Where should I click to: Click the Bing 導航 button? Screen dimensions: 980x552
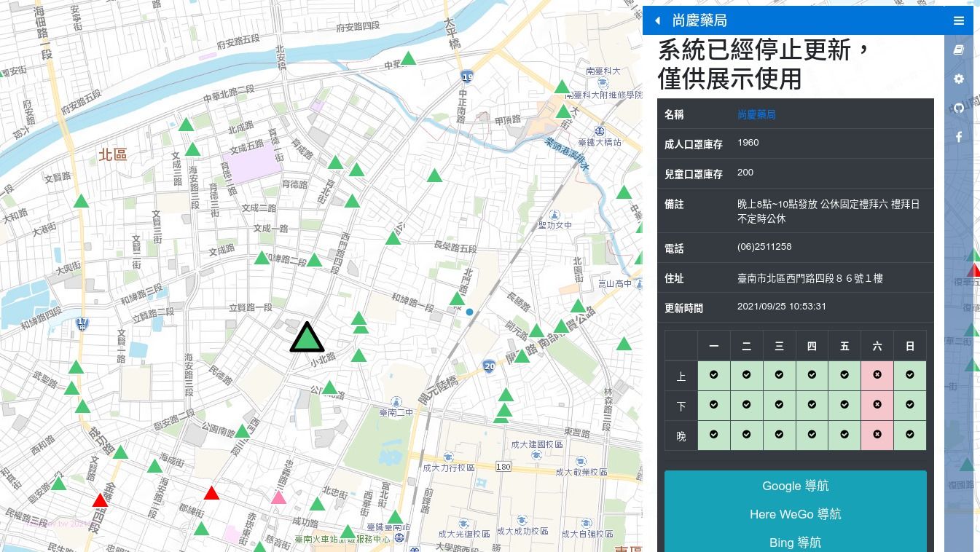pos(795,542)
